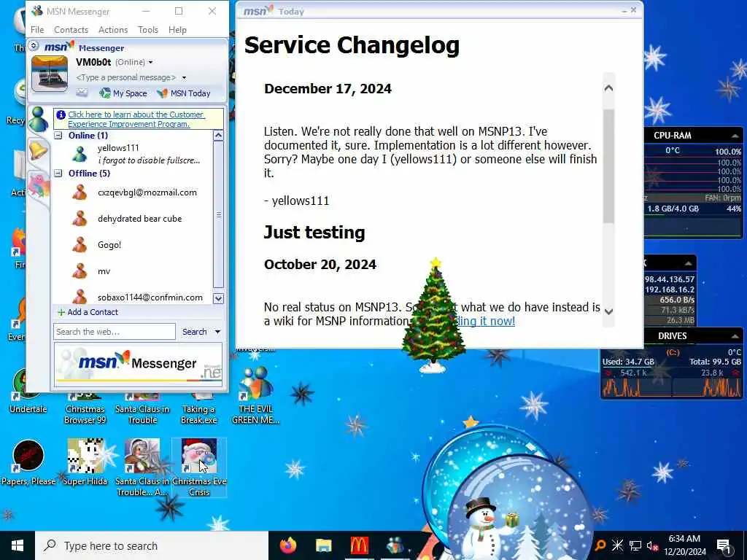The image size is (747, 560).
Task: Open File Explorer from the taskbar
Action: coord(323,545)
